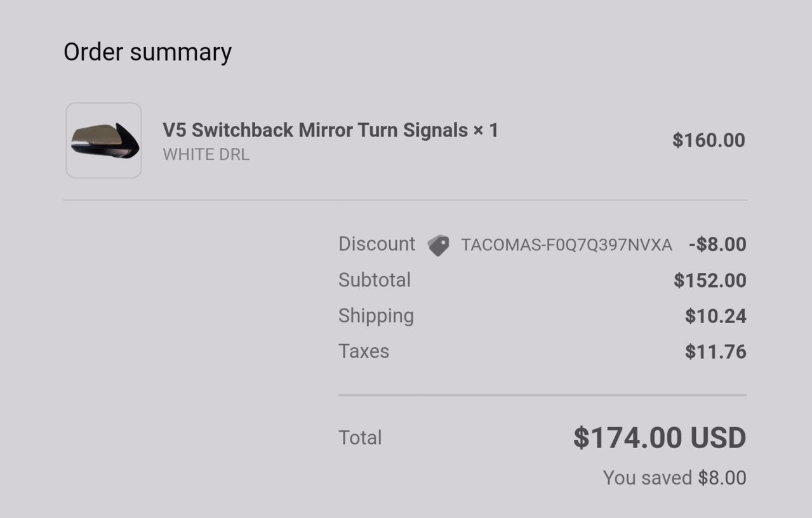Click the Taxes label

[364, 351]
